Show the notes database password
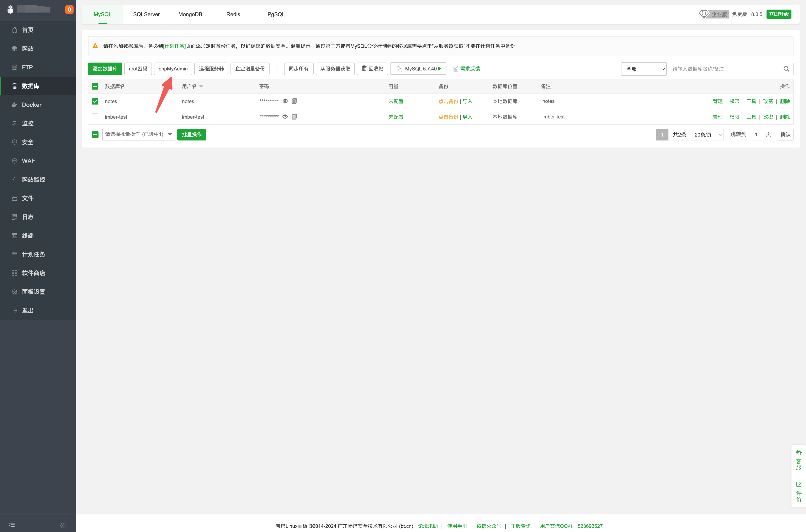 point(285,101)
